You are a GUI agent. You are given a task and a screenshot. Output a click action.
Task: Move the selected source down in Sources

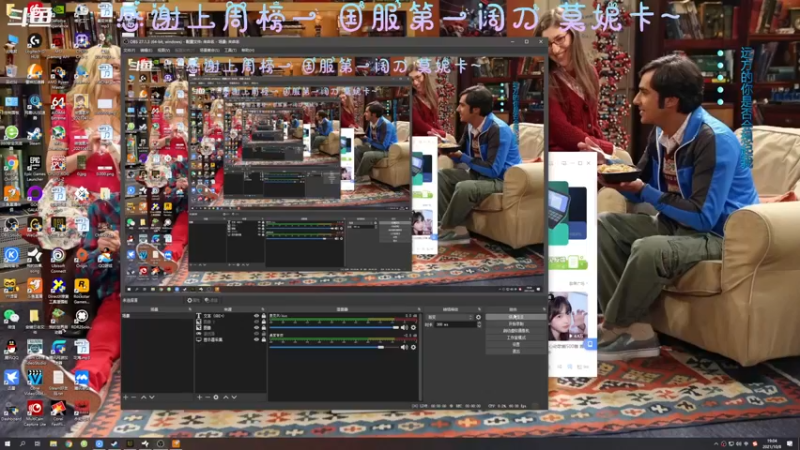point(234,397)
